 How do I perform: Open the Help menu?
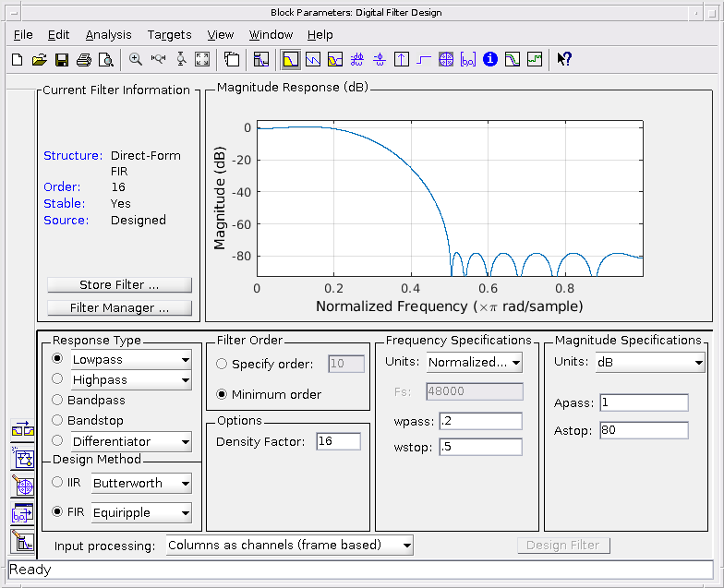click(x=320, y=35)
